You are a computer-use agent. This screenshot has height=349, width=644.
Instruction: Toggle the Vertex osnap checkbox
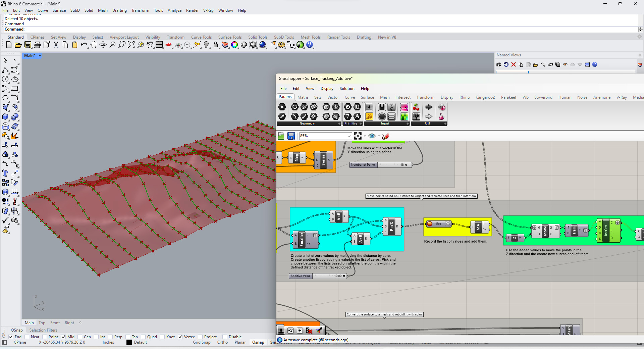[180, 337]
